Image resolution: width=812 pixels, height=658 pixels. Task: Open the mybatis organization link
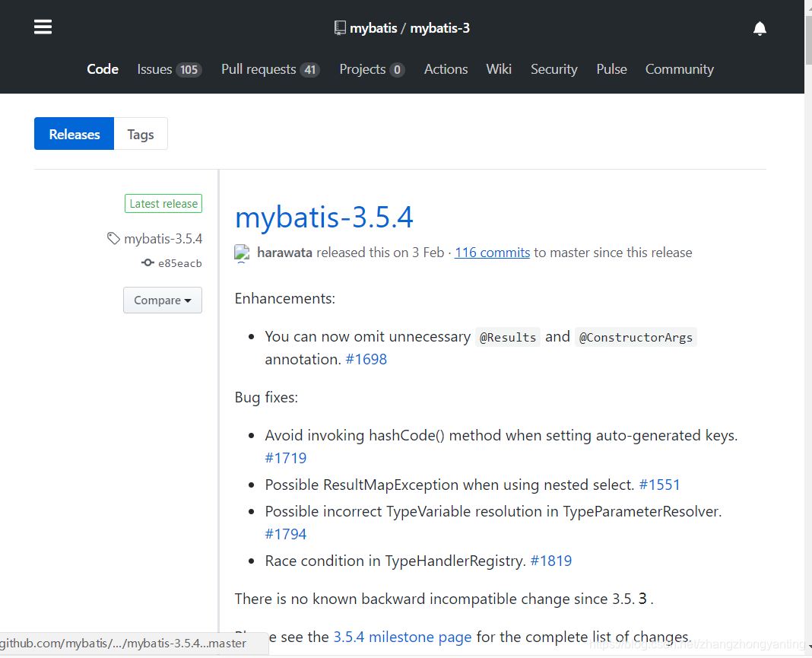tap(373, 28)
